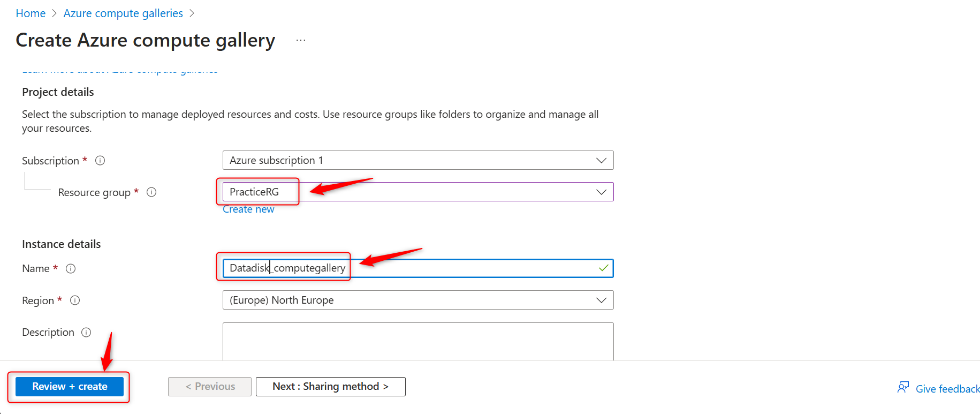Click the Subscription label text
The width and height of the screenshot is (980, 414).
(50, 161)
